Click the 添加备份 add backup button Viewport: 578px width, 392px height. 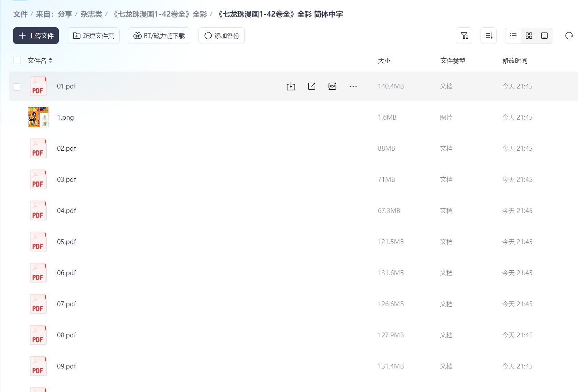click(x=222, y=36)
